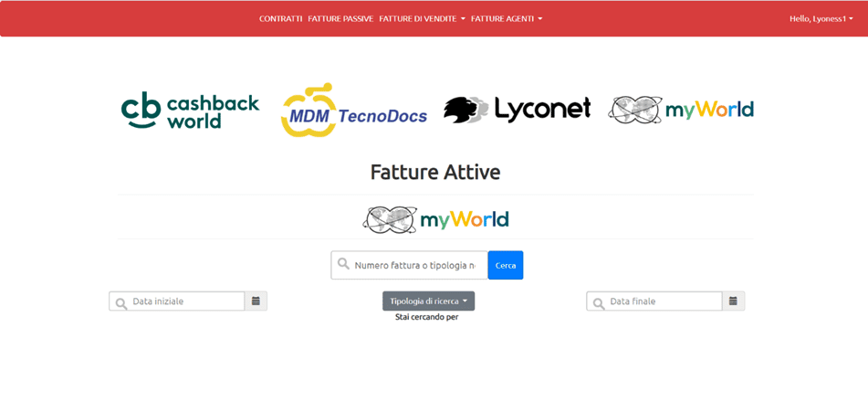Expand the FATTURE AGENTI dropdown
The height and width of the screenshot is (412, 868).
[x=507, y=19]
